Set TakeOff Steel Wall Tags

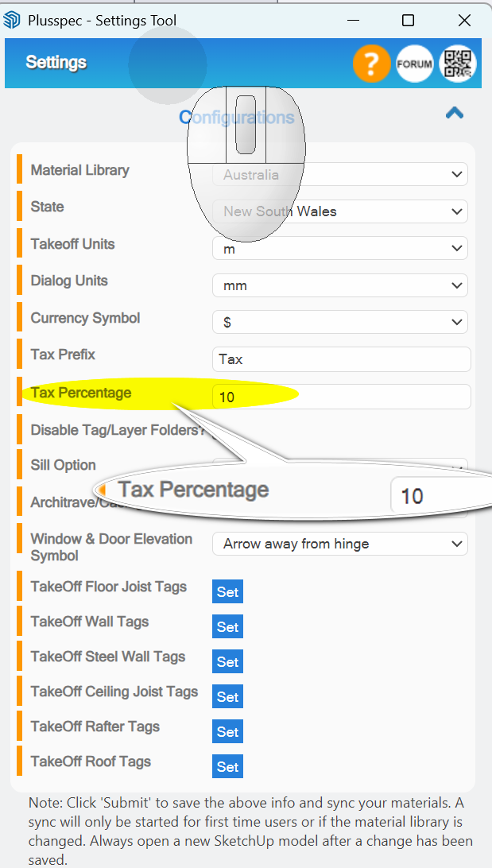(x=227, y=661)
